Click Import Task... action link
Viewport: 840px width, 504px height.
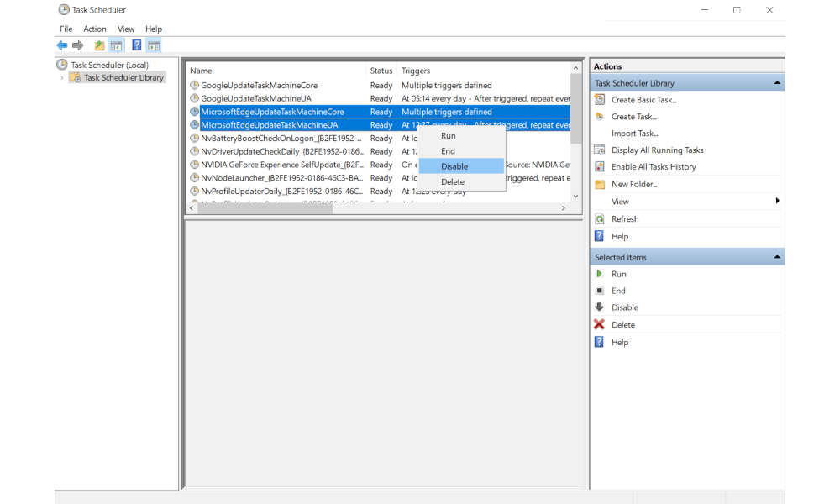pyautogui.click(x=635, y=134)
